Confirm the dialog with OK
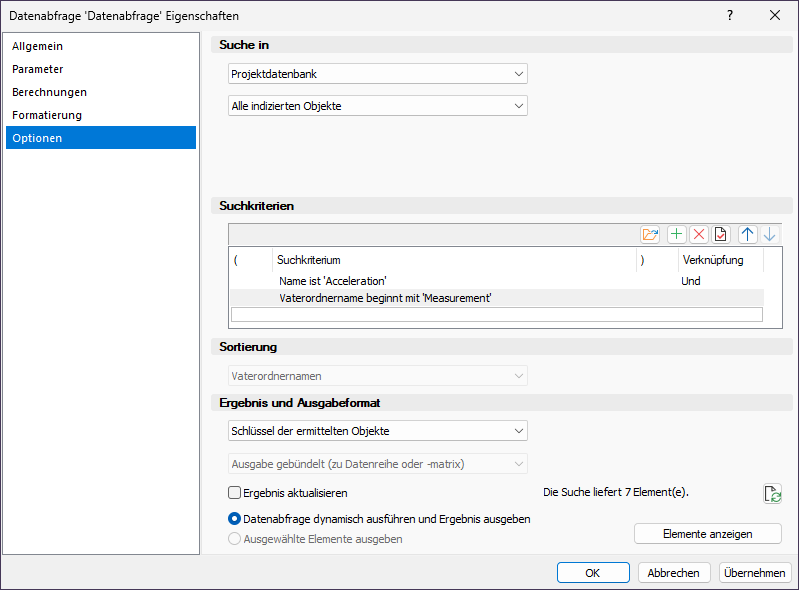799x590 pixels. [x=592, y=573]
